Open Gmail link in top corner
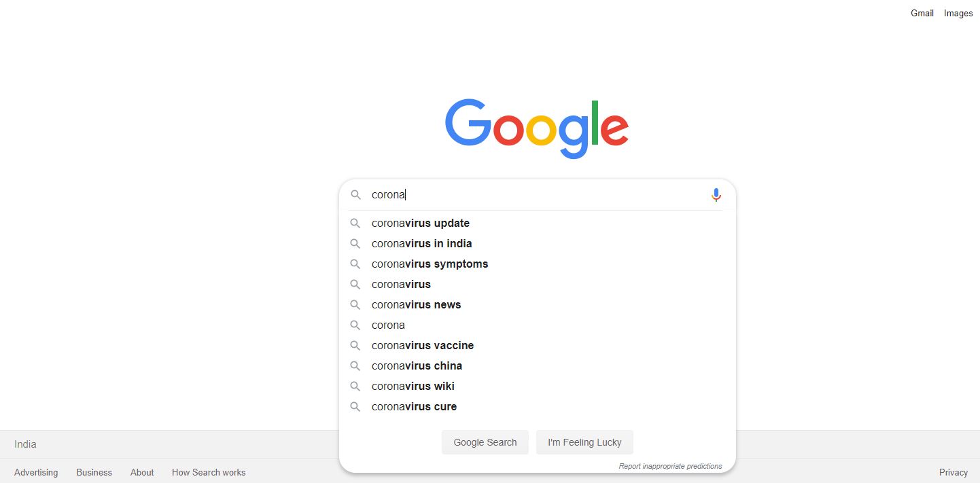 tap(922, 13)
